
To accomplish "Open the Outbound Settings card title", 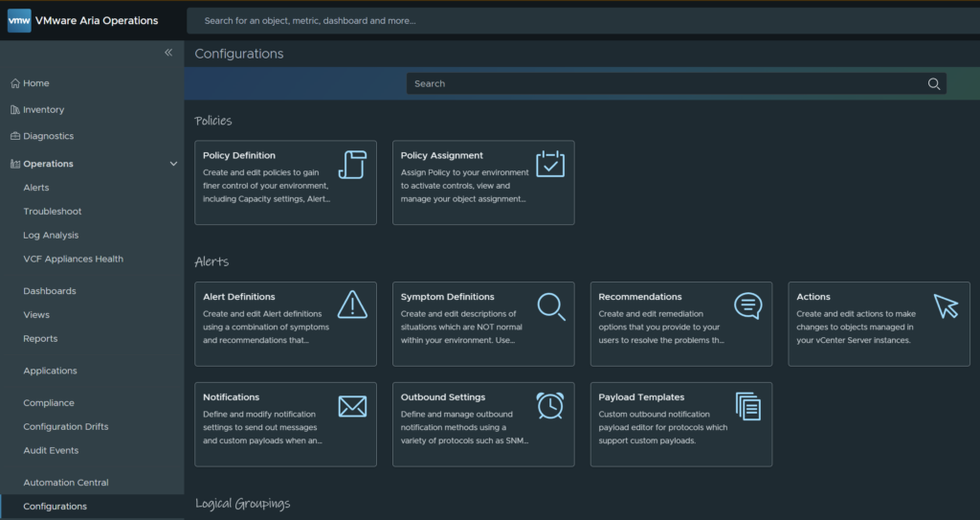I will pos(443,397).
